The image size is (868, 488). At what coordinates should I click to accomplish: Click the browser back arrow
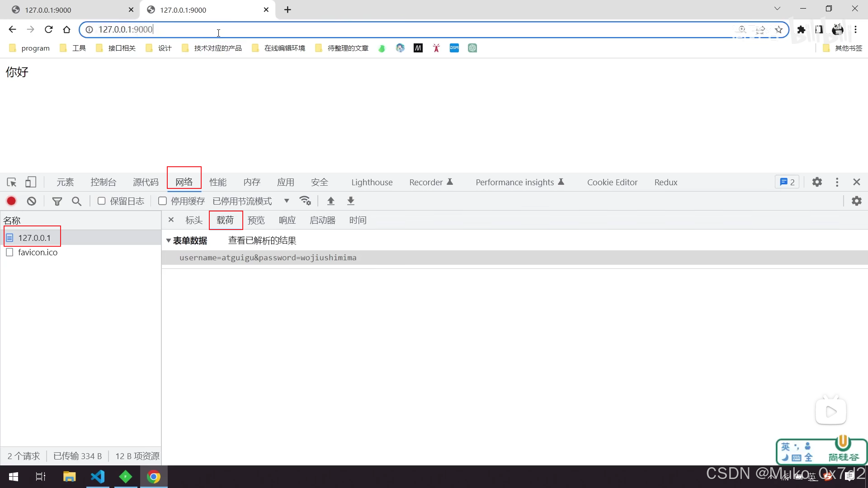(x=12, y=29)
